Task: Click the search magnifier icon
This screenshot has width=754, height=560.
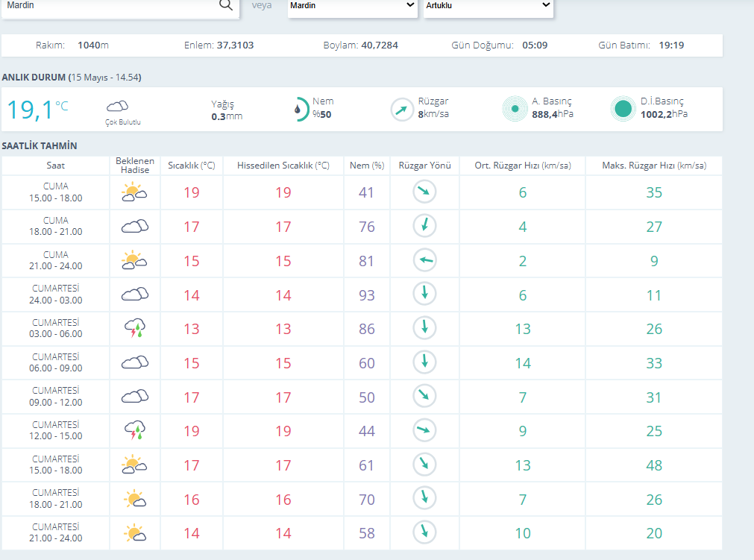Action: coord(225,5)
